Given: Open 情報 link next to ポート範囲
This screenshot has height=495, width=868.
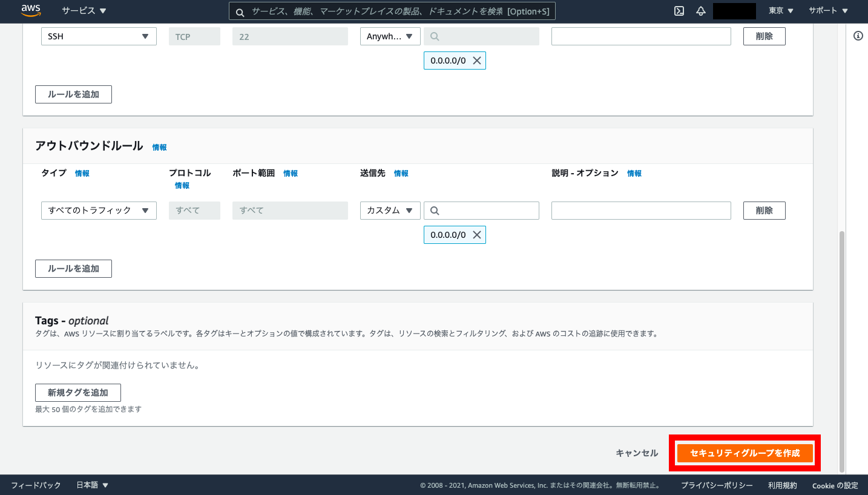Looking at the screenshot, I should pyautogui.click(x=291, y=173).
